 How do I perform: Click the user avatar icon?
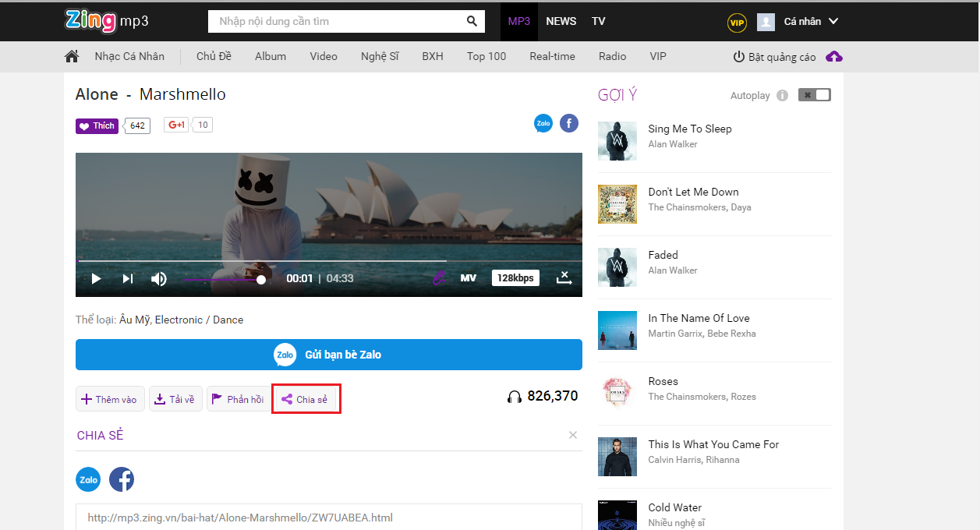pyautogui.click(x=766, y=22)
